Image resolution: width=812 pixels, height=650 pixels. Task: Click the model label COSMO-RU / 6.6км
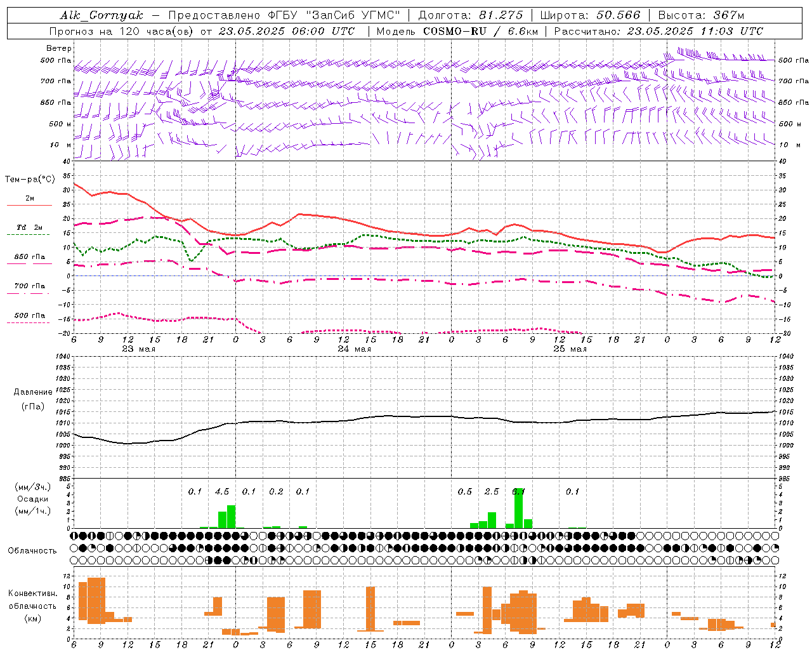point(480,31)
